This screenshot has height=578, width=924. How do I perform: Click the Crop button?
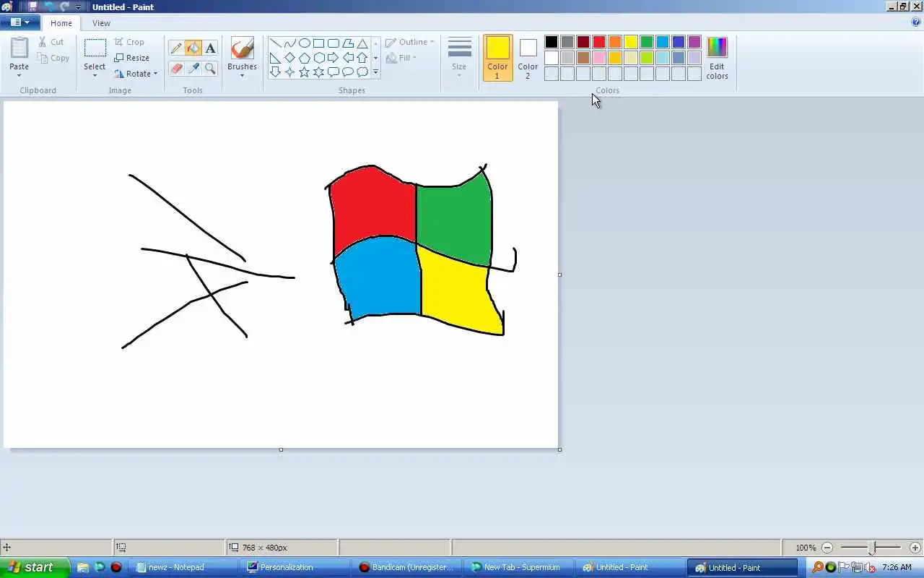[129, 42]
